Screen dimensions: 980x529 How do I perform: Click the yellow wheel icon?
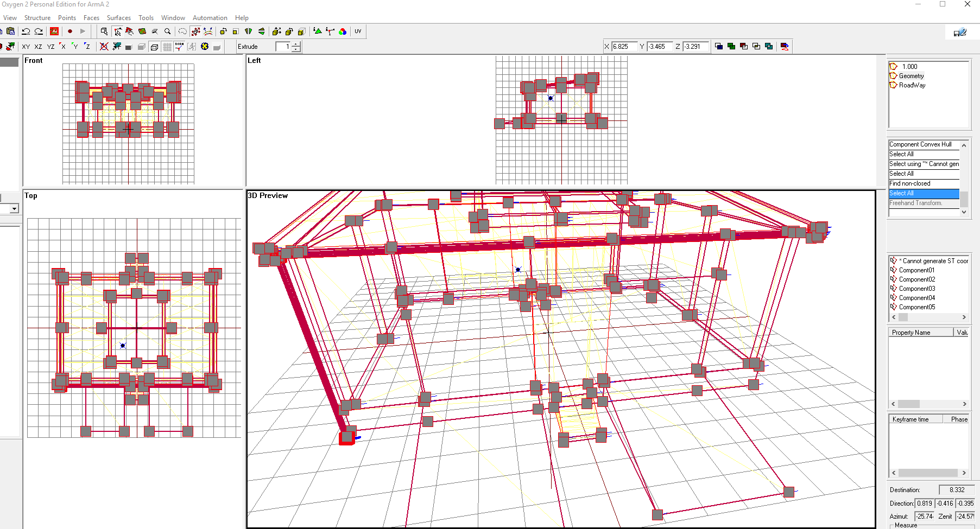(x=205, y=47)
